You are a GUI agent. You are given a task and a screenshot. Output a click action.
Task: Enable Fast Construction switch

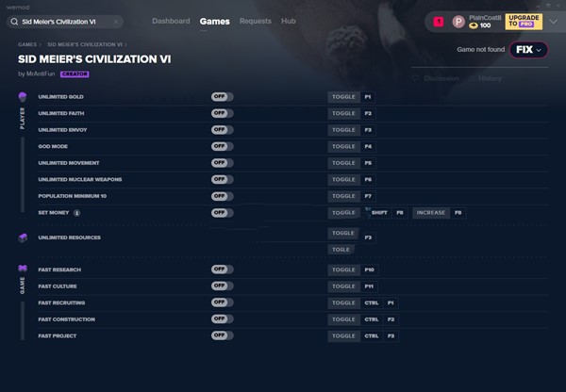(x=222, y=319)
